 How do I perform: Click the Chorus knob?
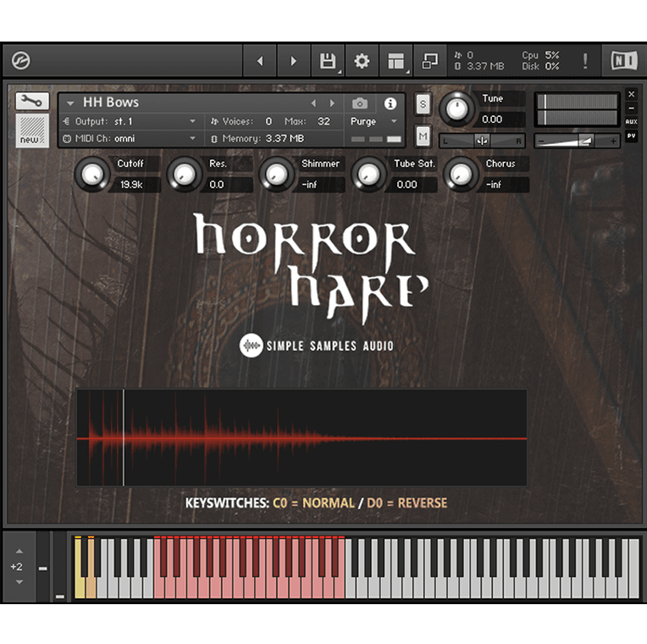462,174
